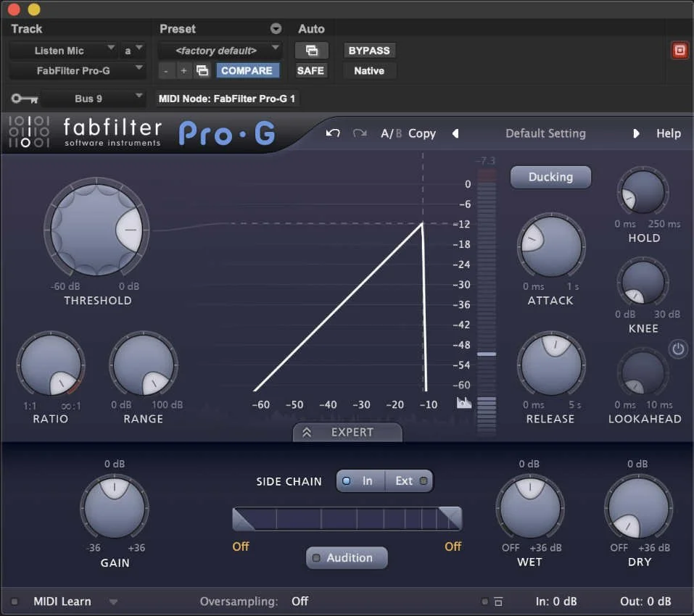
Task: Go to previous preset with left arrow
Action: pos(455,133)
